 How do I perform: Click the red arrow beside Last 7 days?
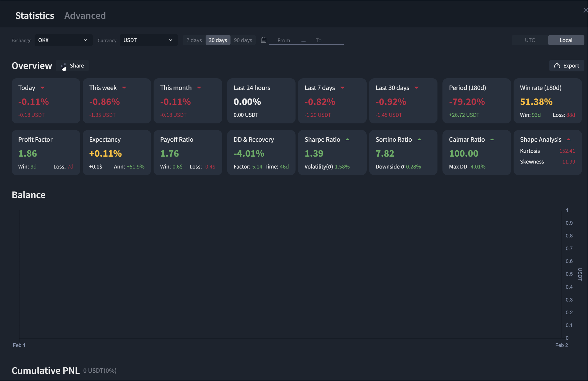point(342,88)
